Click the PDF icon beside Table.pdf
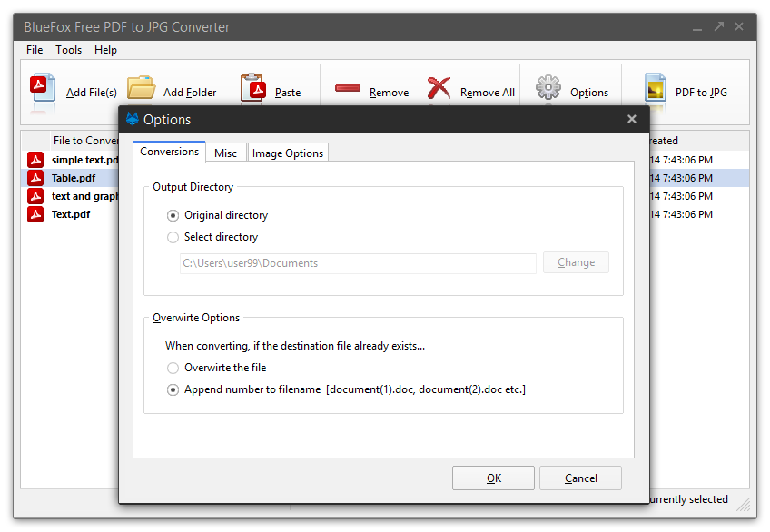The image size is (770, 532). pyautogui.click(x=35, y=178)
